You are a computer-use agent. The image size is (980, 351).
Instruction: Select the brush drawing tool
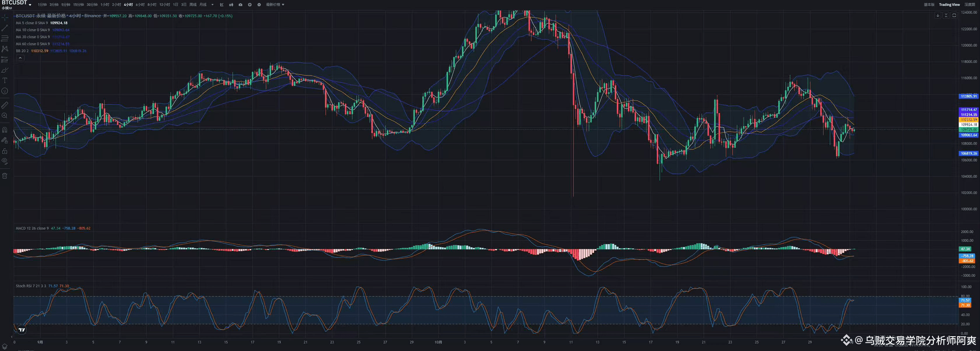point(5,70)
